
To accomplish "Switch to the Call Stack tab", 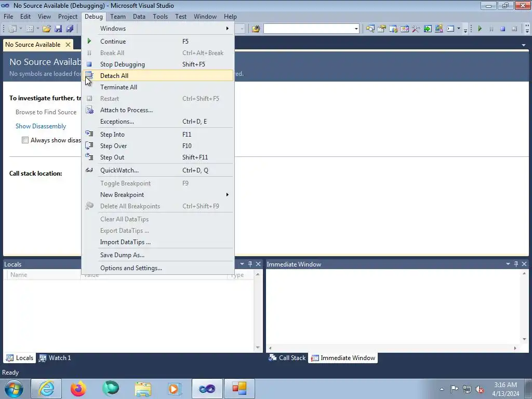I will (287, 357).
